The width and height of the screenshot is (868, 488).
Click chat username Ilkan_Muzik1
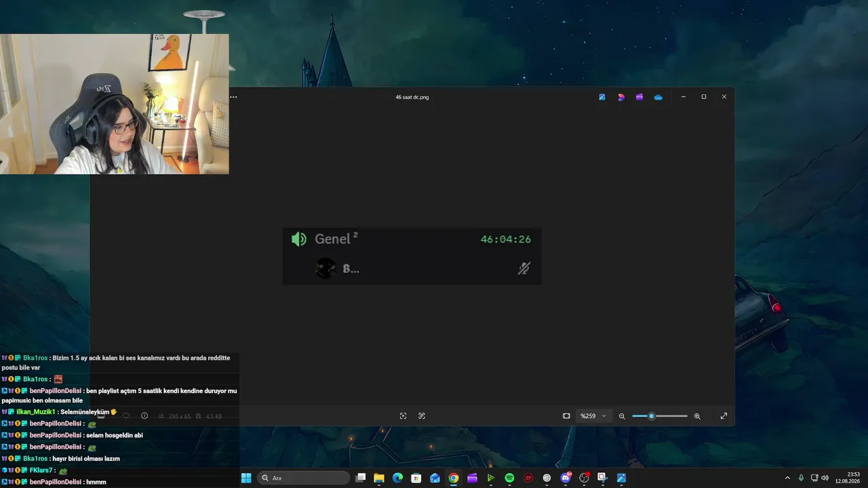pyautogui.click(x=36, y=412)
